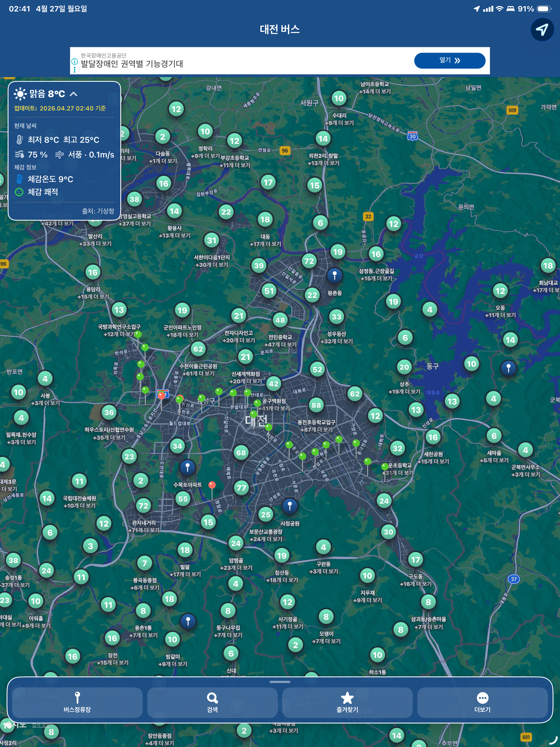This screenshot has width=560, height=747.
Task: Tap the 용전초등학교입구 +87개 더 보기 label
Action: point(316,426)
